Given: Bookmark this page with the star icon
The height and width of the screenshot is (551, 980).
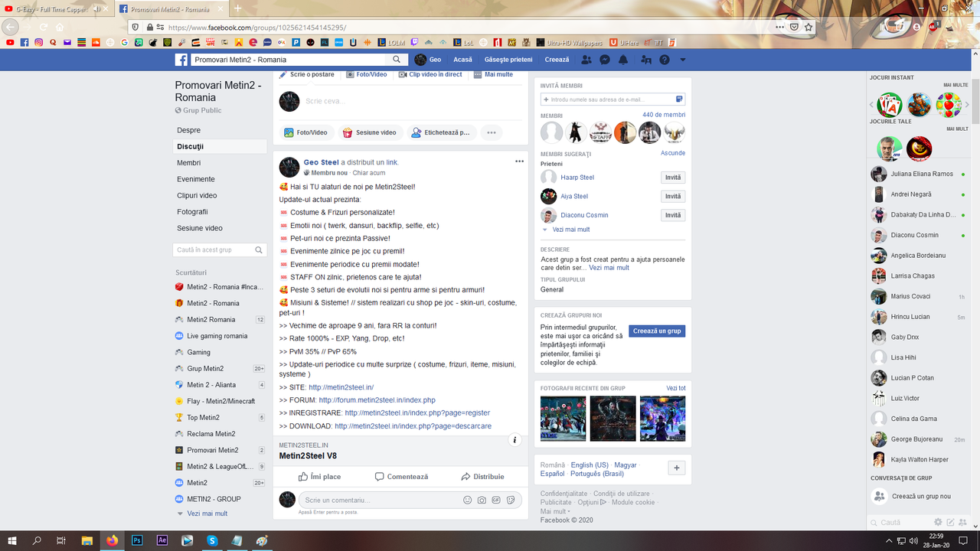Looking at the screenshot, I should 808,27.
